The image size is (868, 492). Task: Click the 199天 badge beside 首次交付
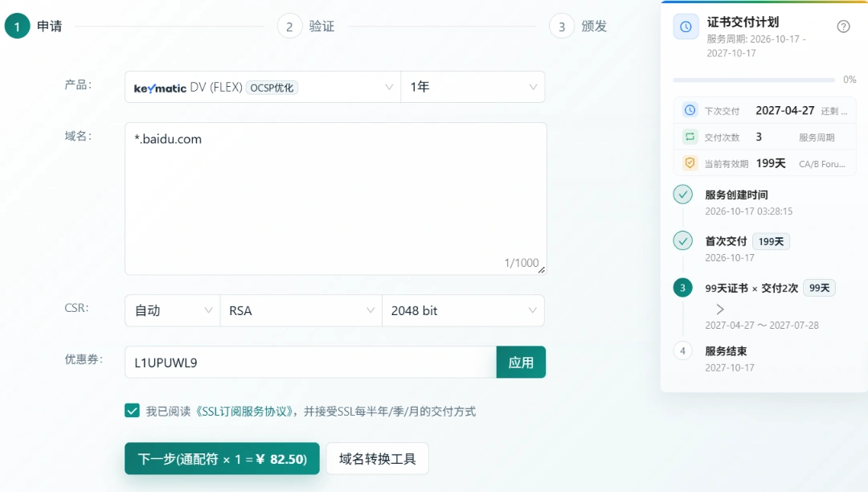tap(771, 241)
